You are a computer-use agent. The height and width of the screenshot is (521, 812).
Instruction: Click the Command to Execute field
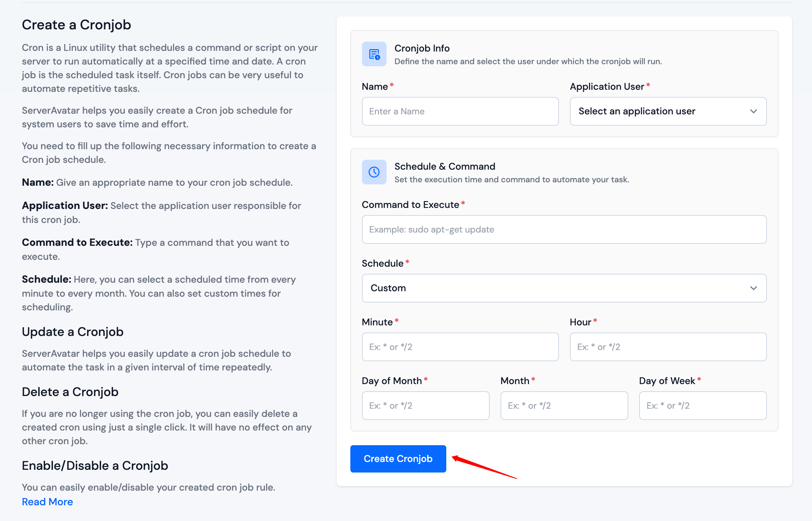pyautogui.click(x=564, y=229)
